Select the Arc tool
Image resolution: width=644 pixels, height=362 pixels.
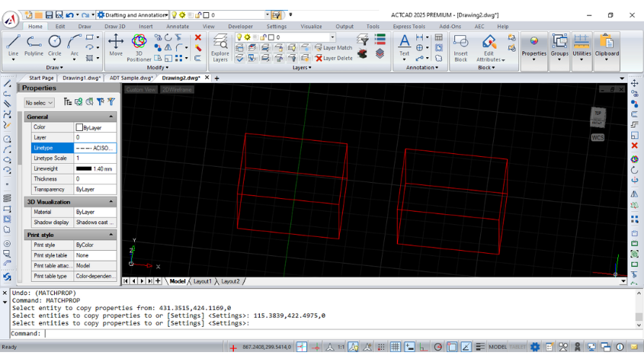(74, 46)
